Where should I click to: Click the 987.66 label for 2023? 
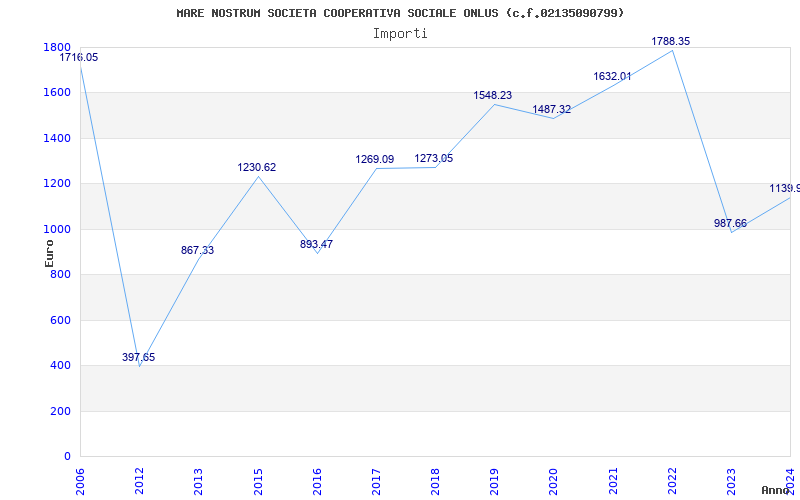(731, 223)
